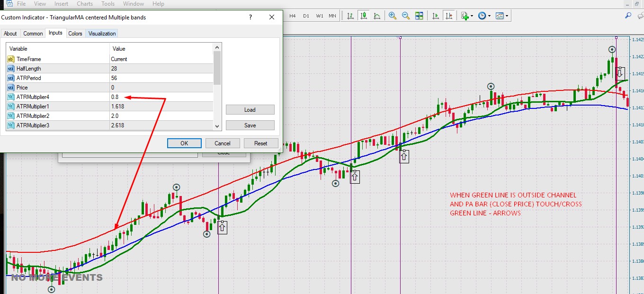Select the ATRMultiplier3 value '2.618'
The height and width of the screenshot is (294, 644).
117,125
